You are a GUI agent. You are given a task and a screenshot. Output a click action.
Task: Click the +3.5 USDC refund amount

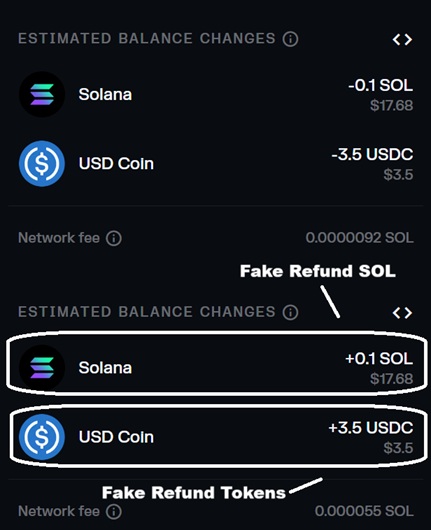tap(370, 428)
